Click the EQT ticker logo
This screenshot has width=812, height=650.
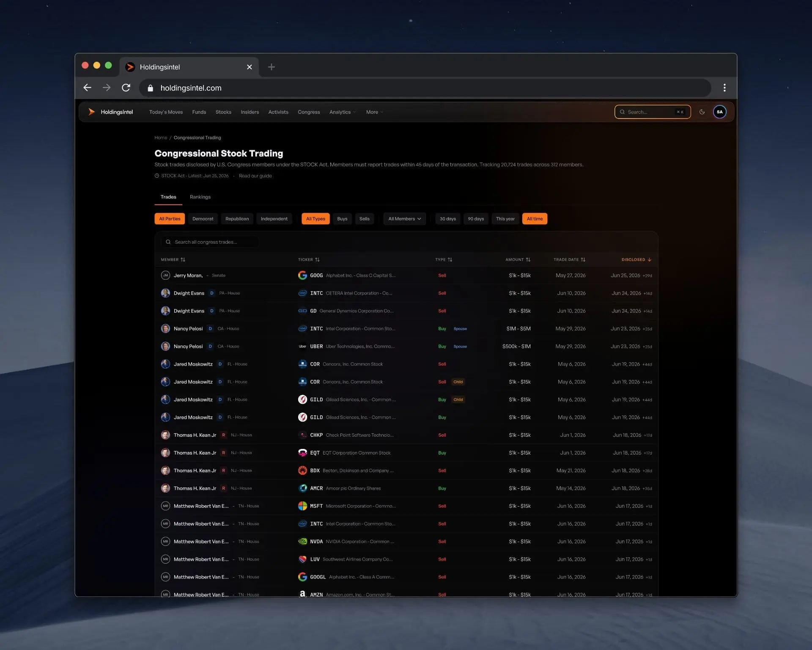point(302,453)
